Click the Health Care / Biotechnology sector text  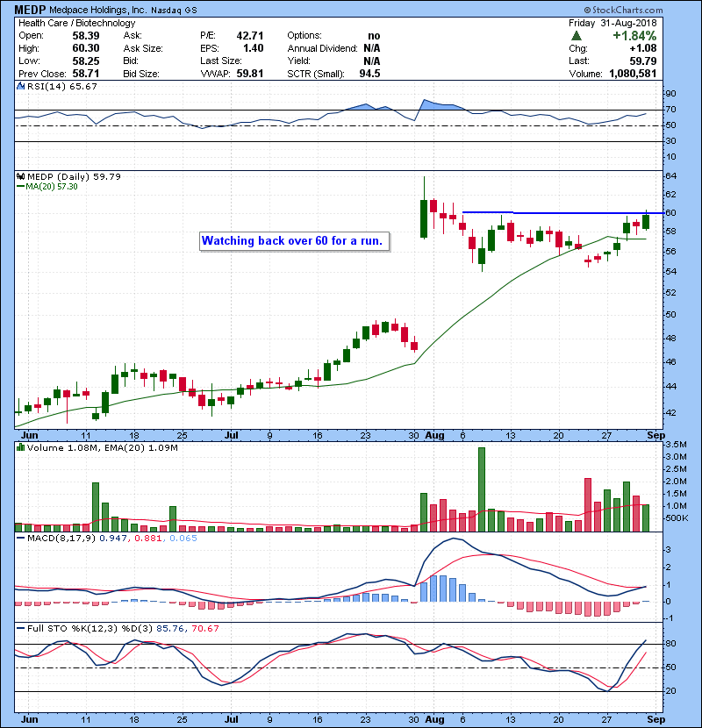click(x=76, y=23)
